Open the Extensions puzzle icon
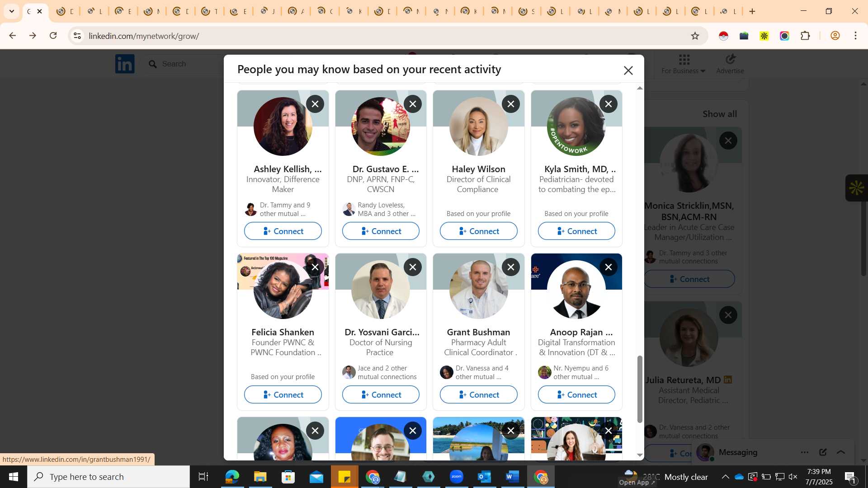The width and height of the screenshot is (868, 488). coord(805,36)
